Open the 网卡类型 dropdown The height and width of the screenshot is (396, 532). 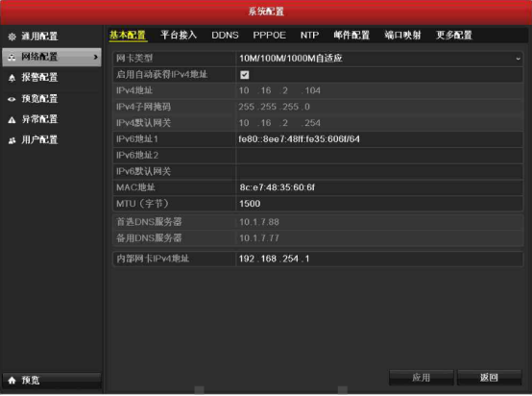point(379,59)
